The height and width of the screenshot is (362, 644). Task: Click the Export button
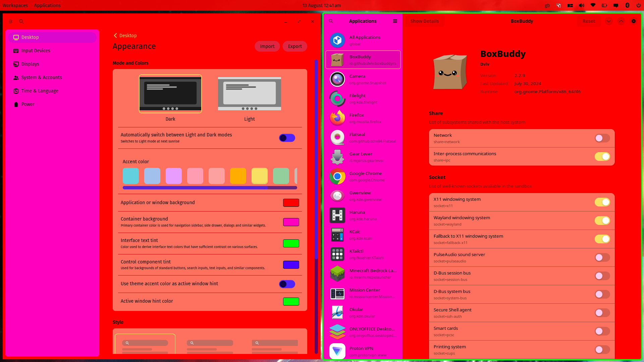[294, 46]
